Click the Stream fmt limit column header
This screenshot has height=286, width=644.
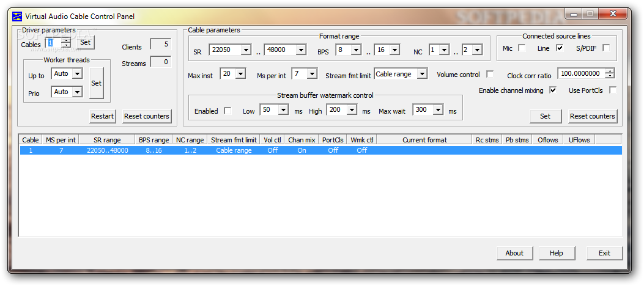pyautogui.click(x=234, y=140)
